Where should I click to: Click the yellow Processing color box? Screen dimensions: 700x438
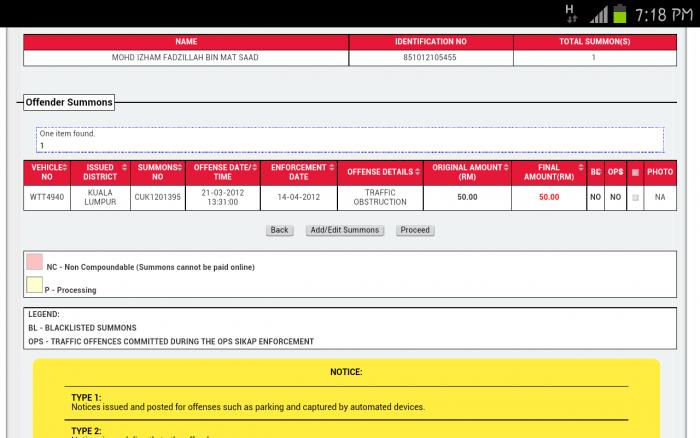pos(34,285)
